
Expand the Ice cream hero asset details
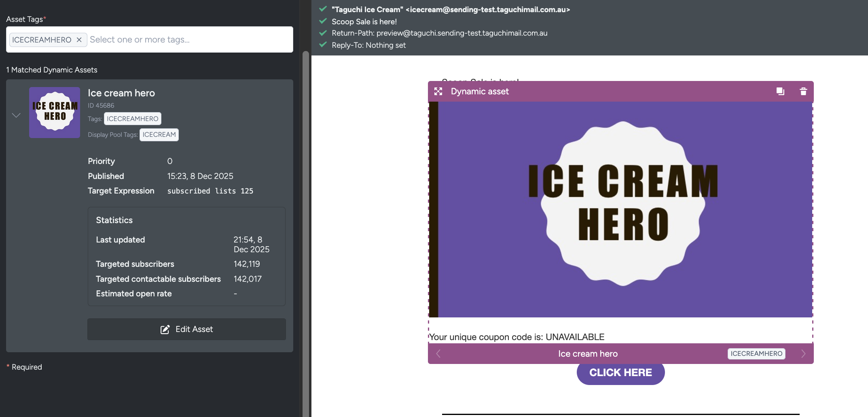click(x=16, y=115)
